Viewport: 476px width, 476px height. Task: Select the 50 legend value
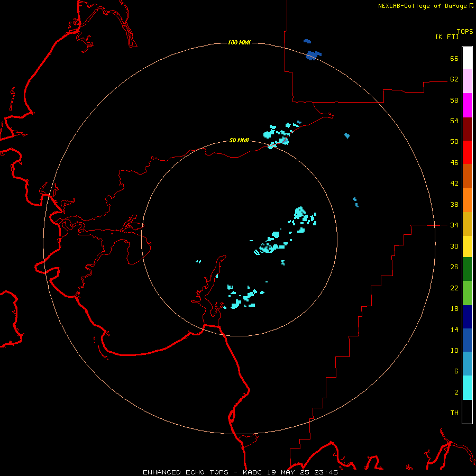click(454, 141)
